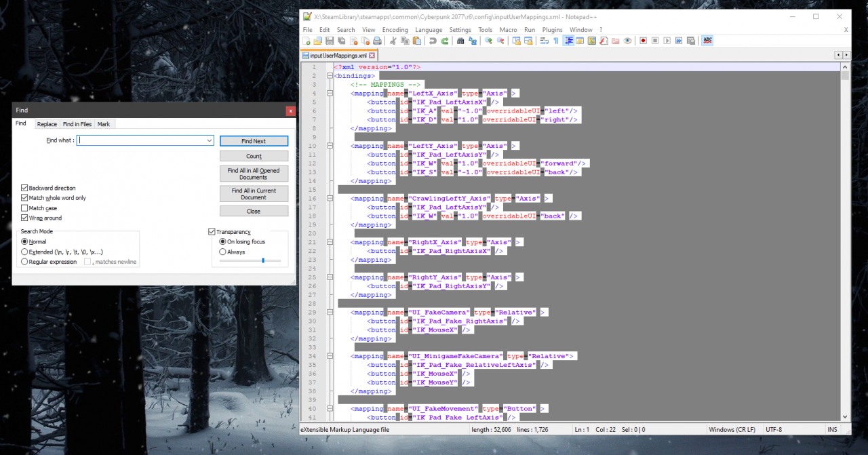Open Find via binoculars toolbar icon
The height and width of the screenshot is (455, 868).
(x=460, y=41)
